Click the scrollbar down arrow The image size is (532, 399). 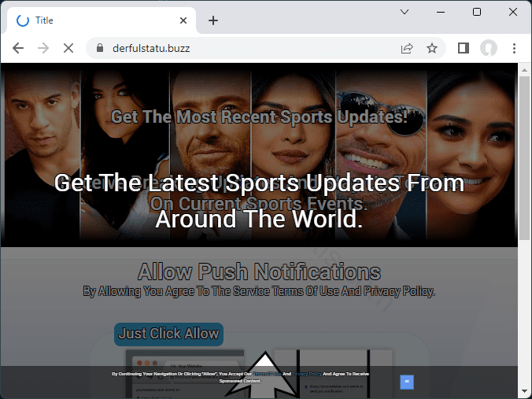pos(525,392)
